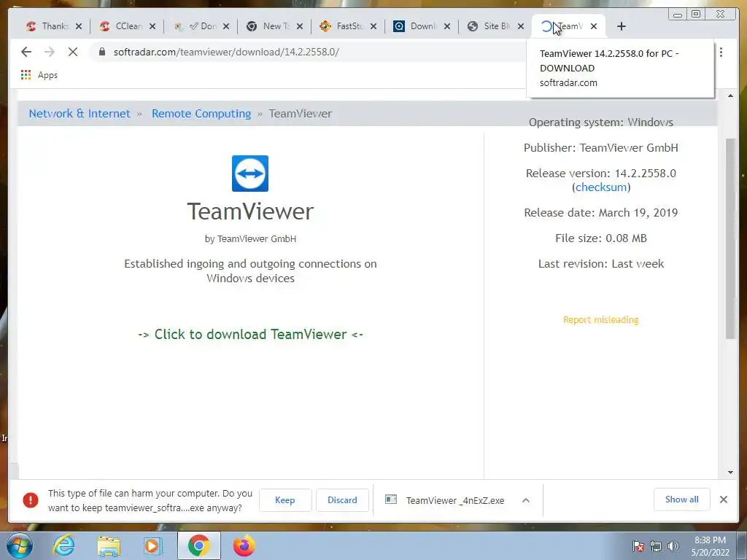
Task: Open Action Center flag icon
Action: (638, 546)
